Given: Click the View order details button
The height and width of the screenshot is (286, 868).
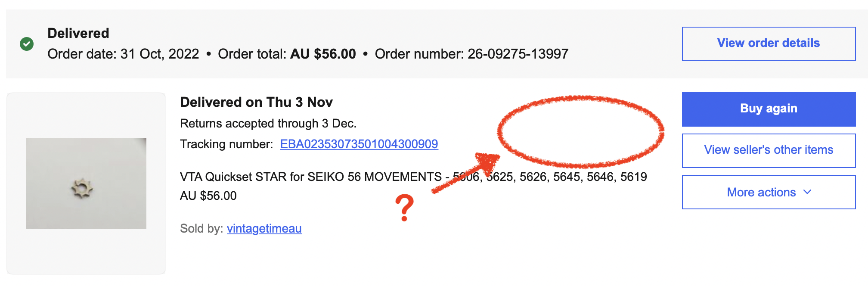Looking at the screenshot, I should (769, 44).
